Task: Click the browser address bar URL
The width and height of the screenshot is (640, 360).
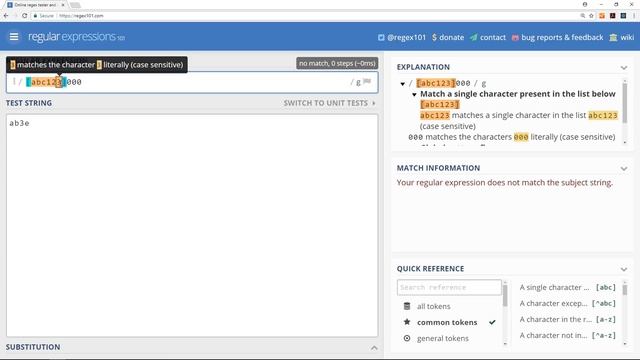Action: [81, 16]
